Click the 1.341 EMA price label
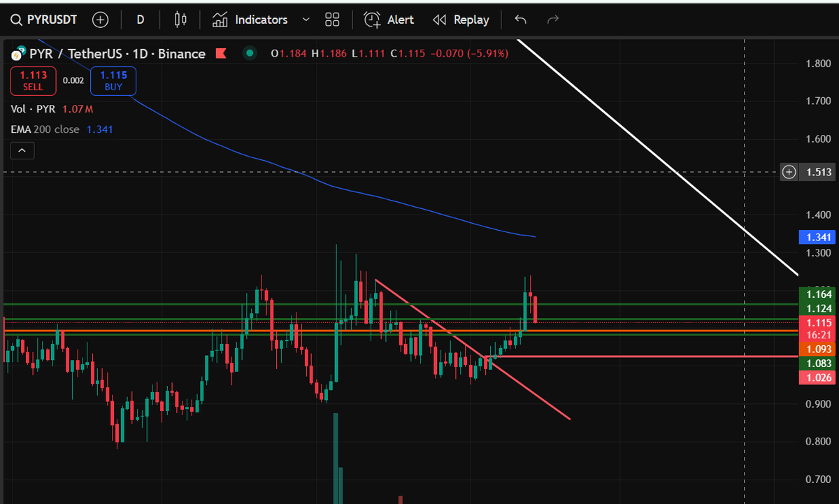The width and height of the screenshot is (839, 504). pyautogui.click(x=817, y=238)
